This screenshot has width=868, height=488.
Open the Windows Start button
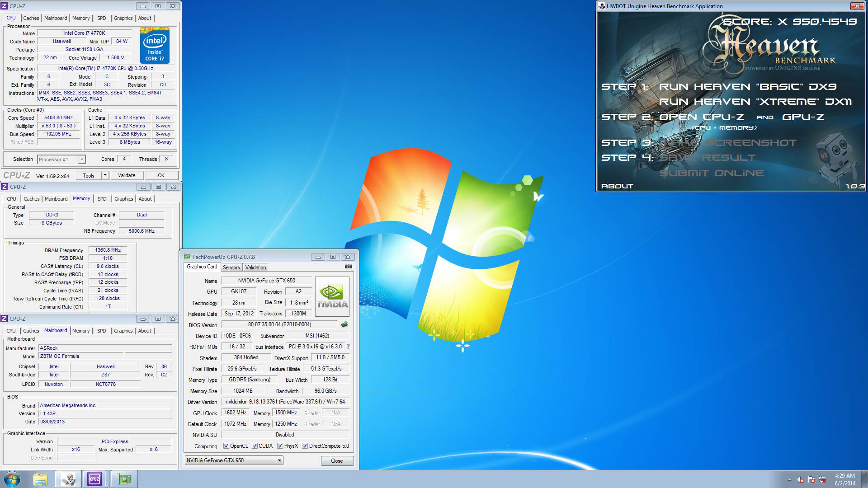[x=12, y=479]
